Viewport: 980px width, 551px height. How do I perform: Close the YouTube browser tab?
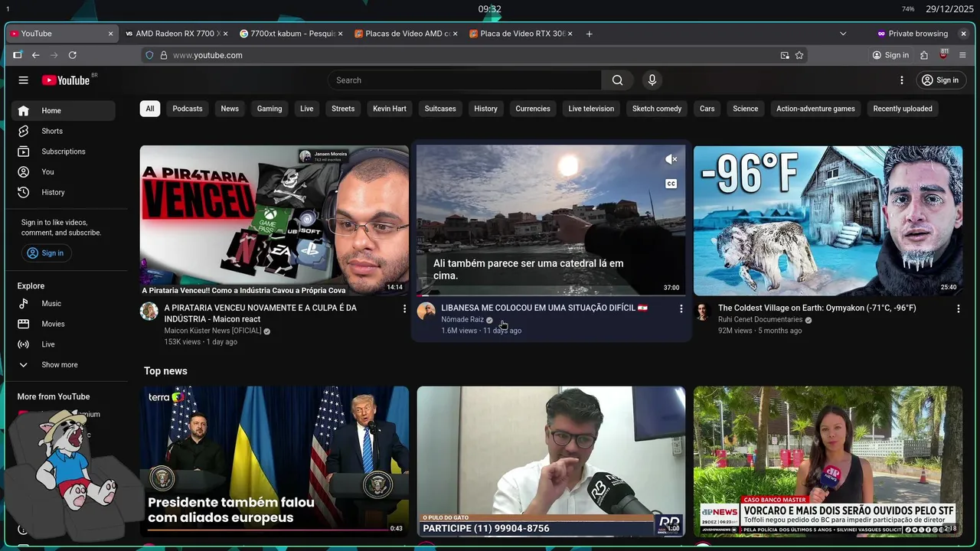click(x=110, y=34)
